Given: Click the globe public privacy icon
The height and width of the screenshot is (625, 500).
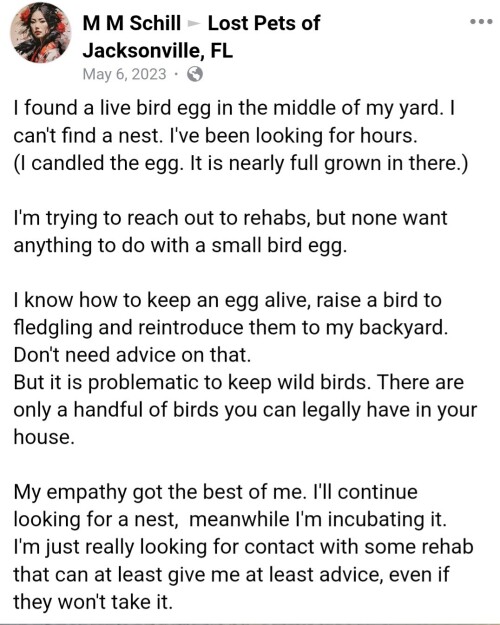Looking at the screenshot, I should [195, 74].
